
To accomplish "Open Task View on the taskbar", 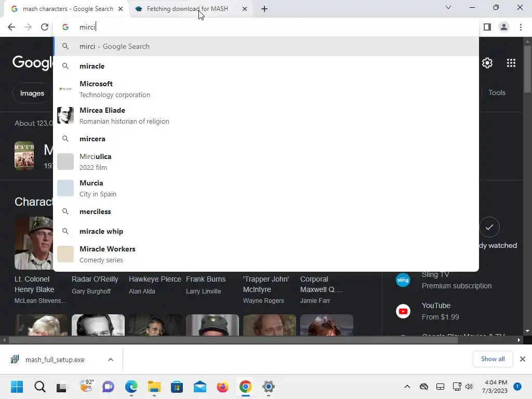I will pos(62,387).
